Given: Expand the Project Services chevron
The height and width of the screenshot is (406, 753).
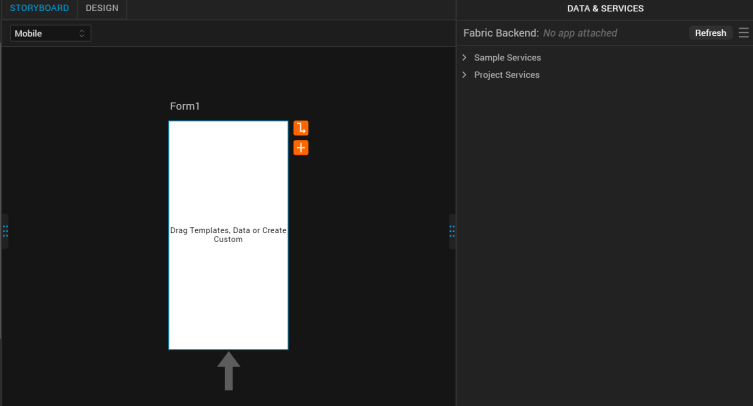Looking at the screenshot, I should [x=464, y=74].
